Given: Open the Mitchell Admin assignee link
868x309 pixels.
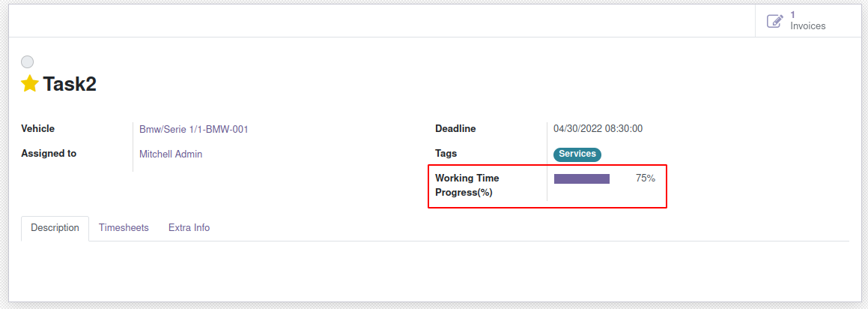Looking at the screenshot, I should [x=171, y=154].
